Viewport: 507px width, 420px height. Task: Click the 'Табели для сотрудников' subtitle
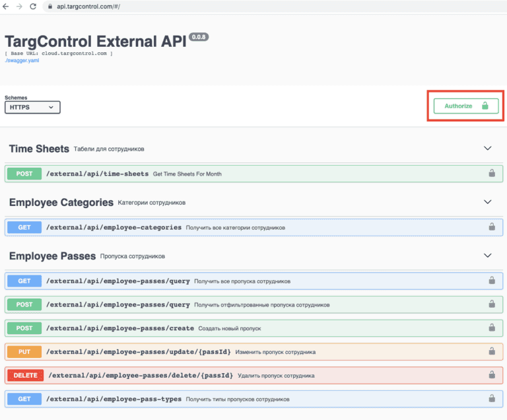click(x=109, y=149)
